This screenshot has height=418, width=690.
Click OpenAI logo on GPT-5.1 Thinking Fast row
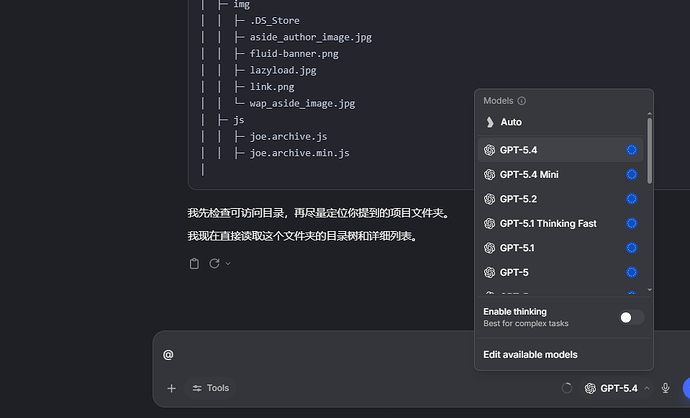tap(489, 224)
